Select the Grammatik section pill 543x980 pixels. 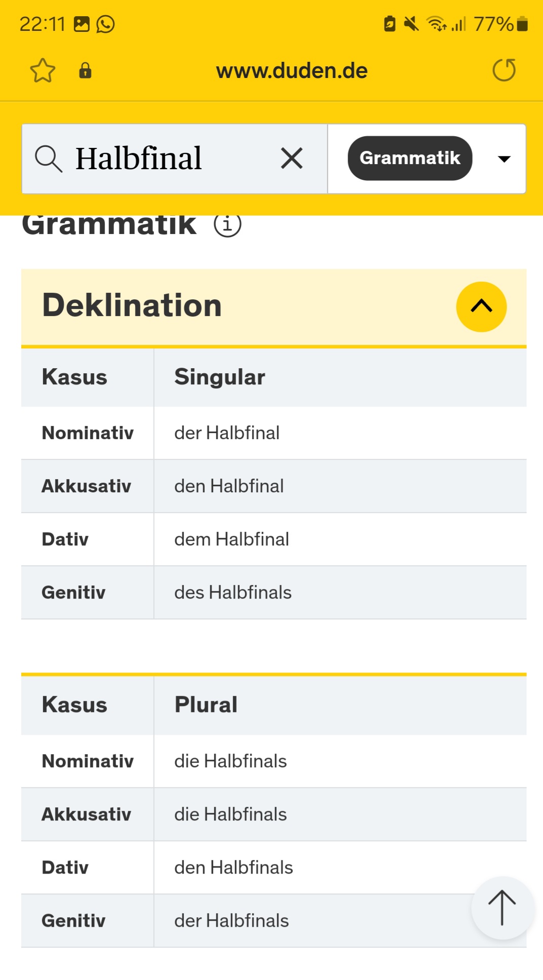click(410, 158)
